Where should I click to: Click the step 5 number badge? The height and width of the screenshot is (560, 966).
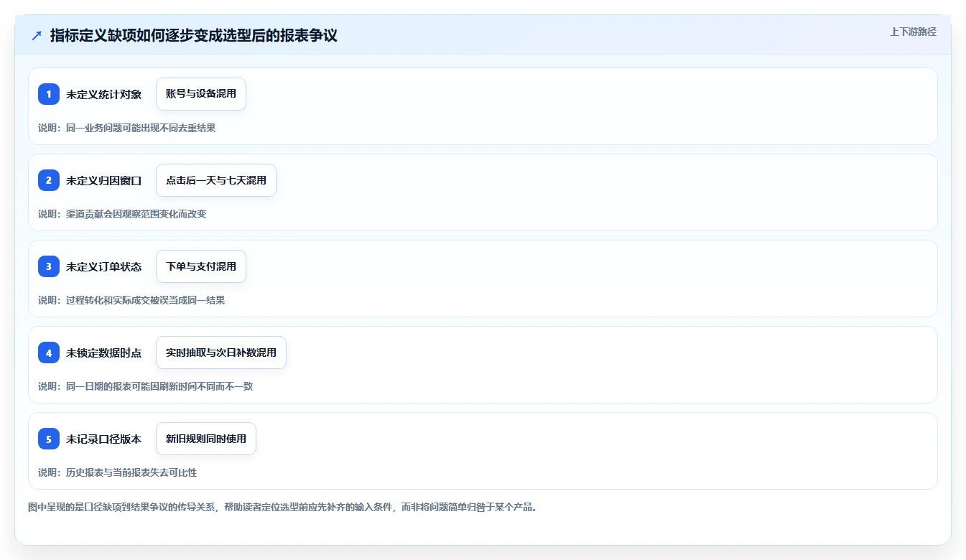(49, 439)
